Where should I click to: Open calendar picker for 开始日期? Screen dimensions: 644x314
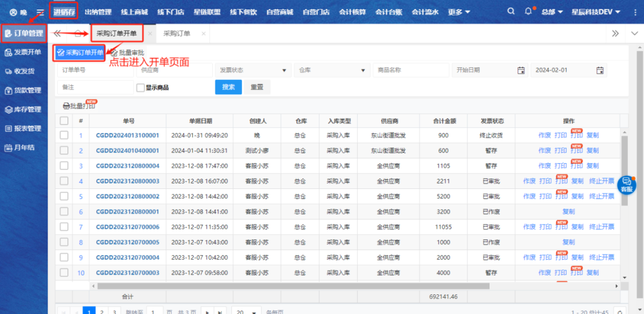(x=521, y=70)
